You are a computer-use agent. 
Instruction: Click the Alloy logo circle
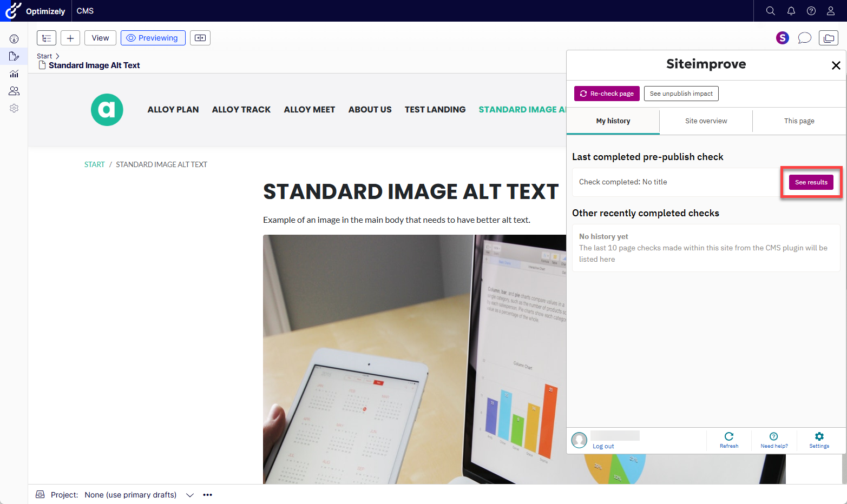(107, 110)
